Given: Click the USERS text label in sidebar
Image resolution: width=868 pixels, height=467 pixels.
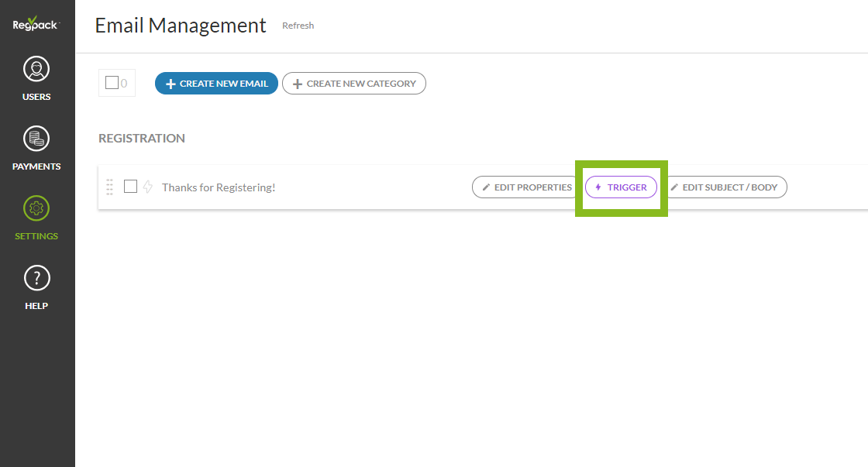Looking at the screenshot, I should pyautogui.click(x=36, y=97).
